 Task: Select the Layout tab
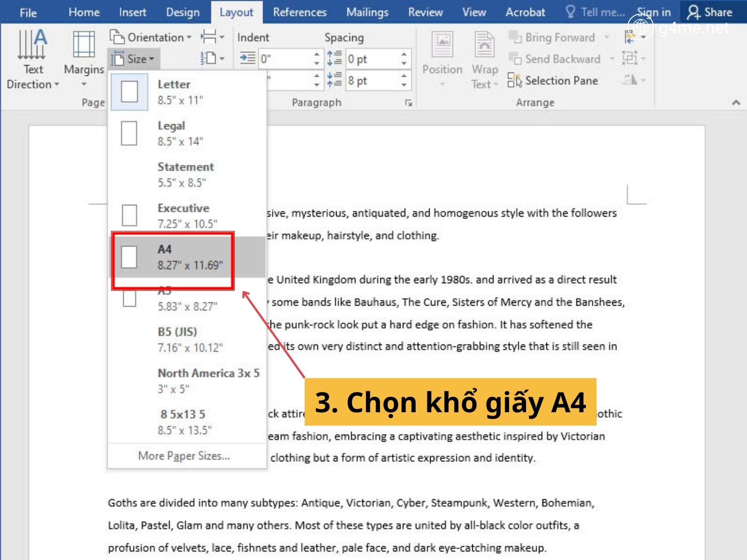(x=236, y=12)
